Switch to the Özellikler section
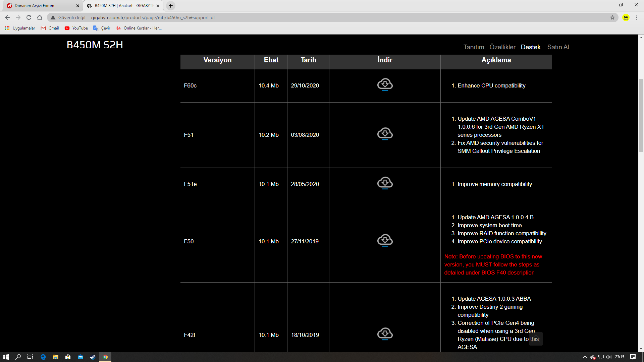Image resolution: width=644 pixels, height=362 pixels. (x=502, y=47)
